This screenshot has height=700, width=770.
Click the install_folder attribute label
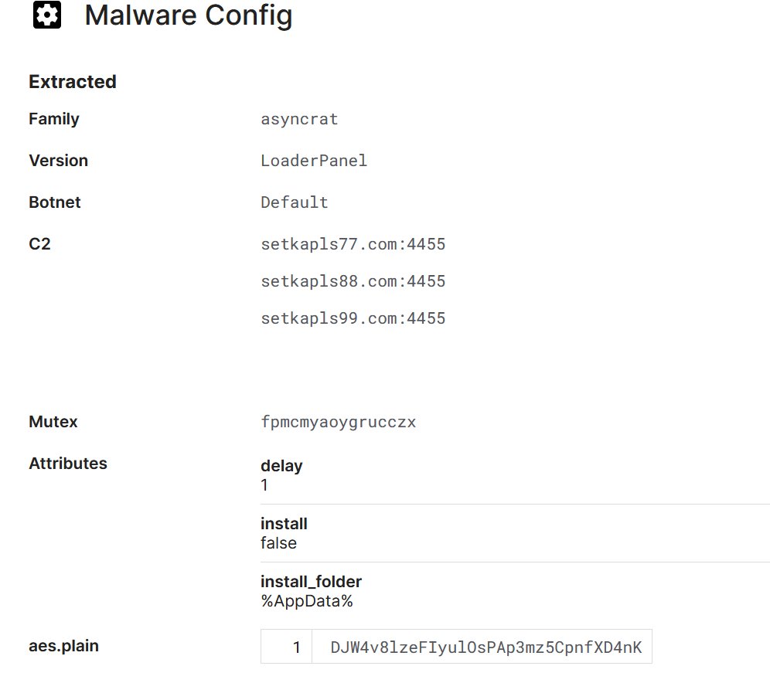[311, 581]
